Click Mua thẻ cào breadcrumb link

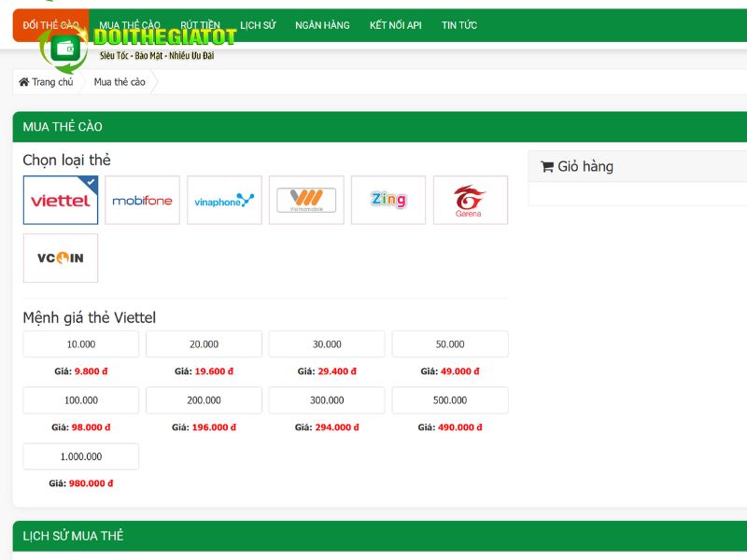[x=120, y=82]
